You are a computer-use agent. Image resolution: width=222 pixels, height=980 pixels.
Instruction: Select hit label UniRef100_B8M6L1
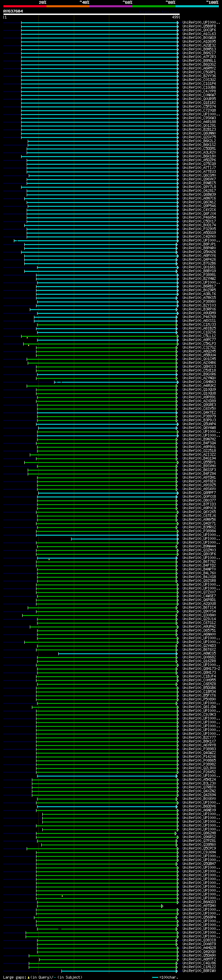point(199,60)
